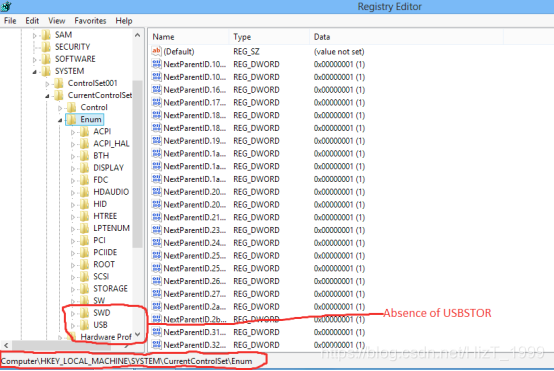Select the ControlSet001 folder icon
The width and height of the screenshot is (554, 371).
tap(59, 83)
